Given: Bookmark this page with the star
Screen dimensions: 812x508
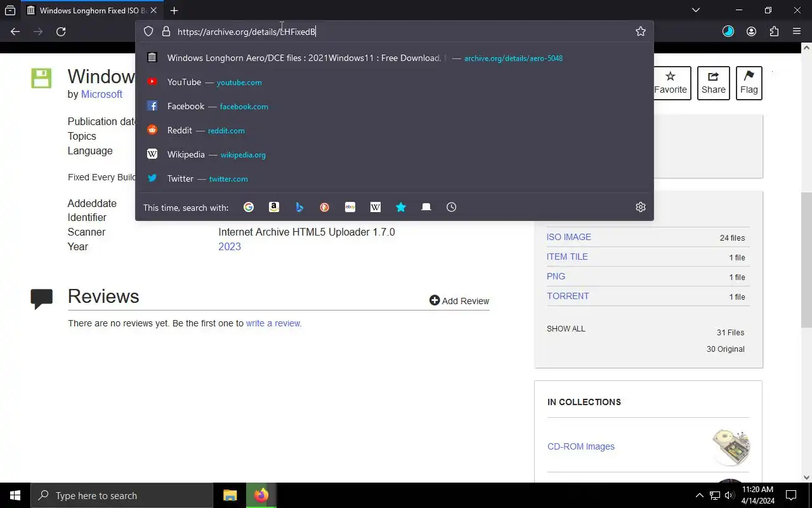Looking at the screenshot, I should pos(641,31).
